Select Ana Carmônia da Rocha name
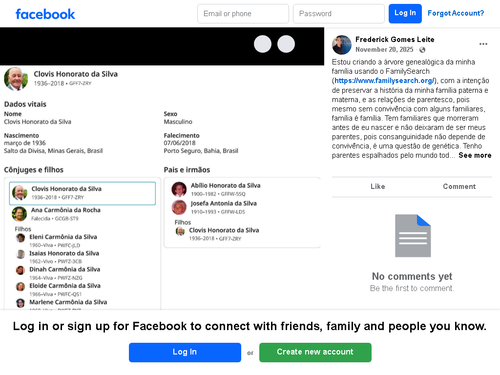The width and height of the screenshot is (500, 375). [66, 210]
